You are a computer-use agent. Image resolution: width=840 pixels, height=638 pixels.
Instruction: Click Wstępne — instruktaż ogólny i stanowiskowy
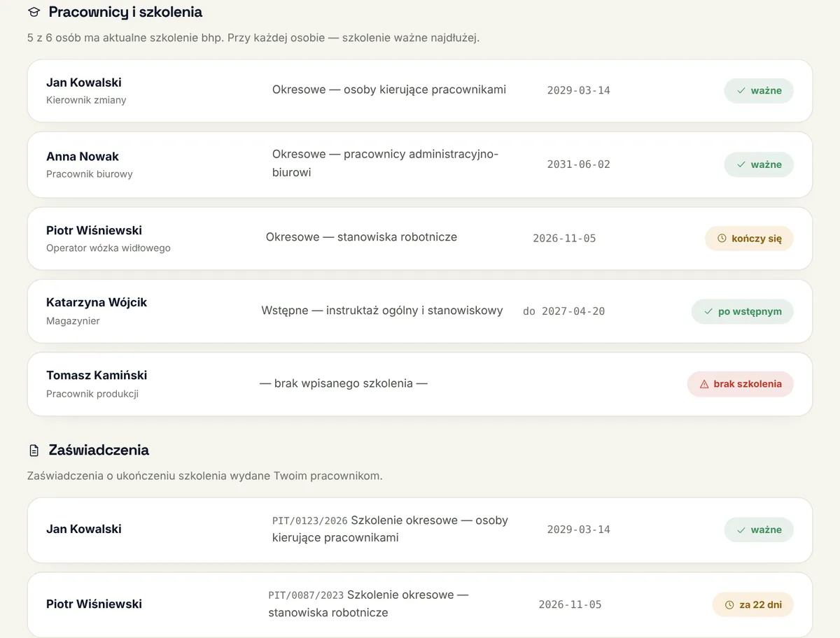[382, 311]
